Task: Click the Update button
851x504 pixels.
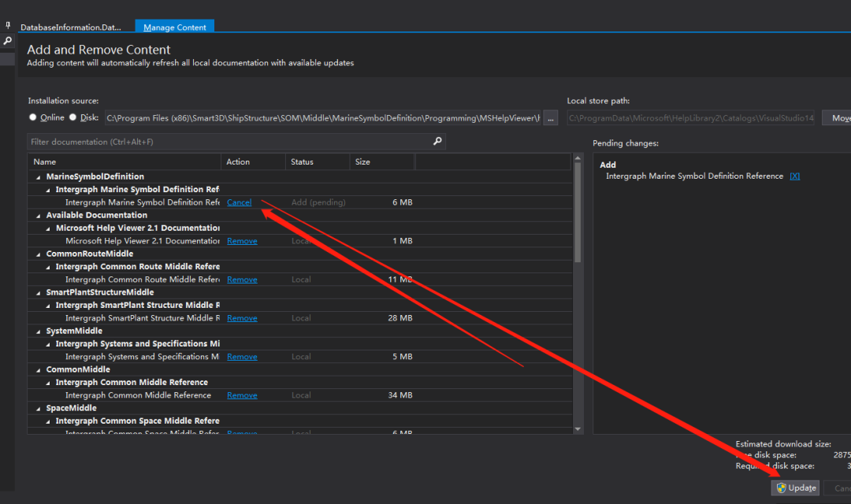Action: pyautogui.click(x=796, y=487)
